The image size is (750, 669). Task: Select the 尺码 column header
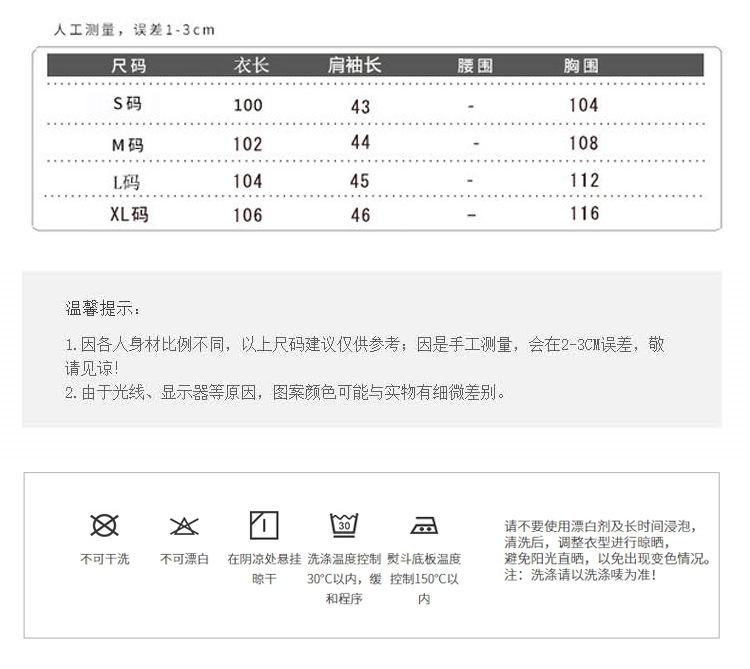[x=128, y=66]
